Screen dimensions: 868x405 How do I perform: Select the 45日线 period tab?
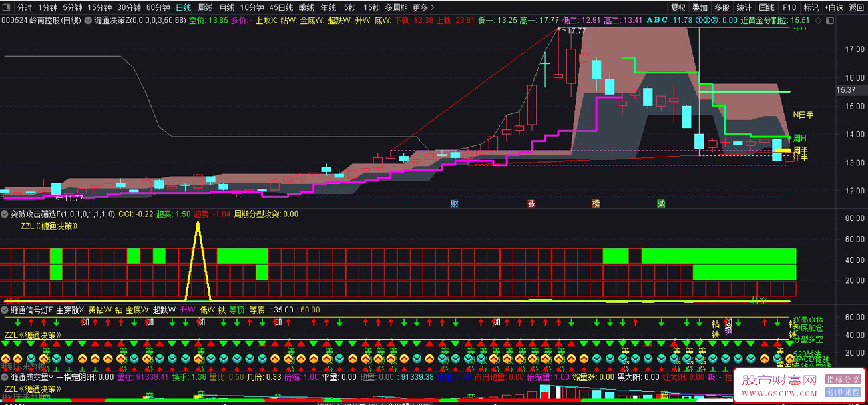282,8
